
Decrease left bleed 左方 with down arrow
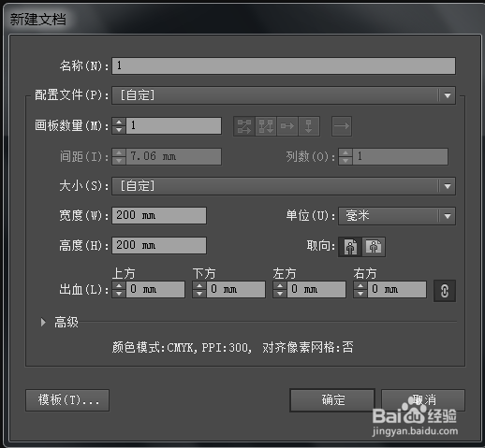pyautogui.click(x=280, y=294)
